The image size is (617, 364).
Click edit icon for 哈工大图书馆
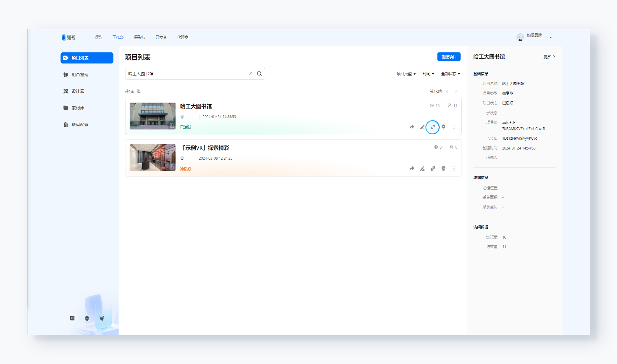tap(422, 127)
